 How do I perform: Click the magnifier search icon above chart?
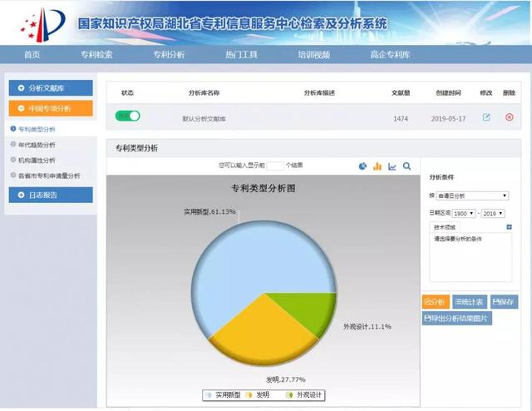(406, 166)
